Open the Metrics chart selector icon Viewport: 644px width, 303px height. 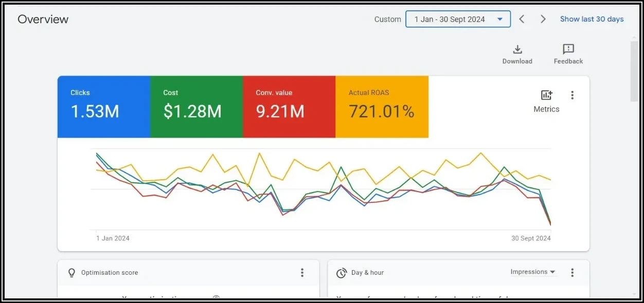(546, 96)
